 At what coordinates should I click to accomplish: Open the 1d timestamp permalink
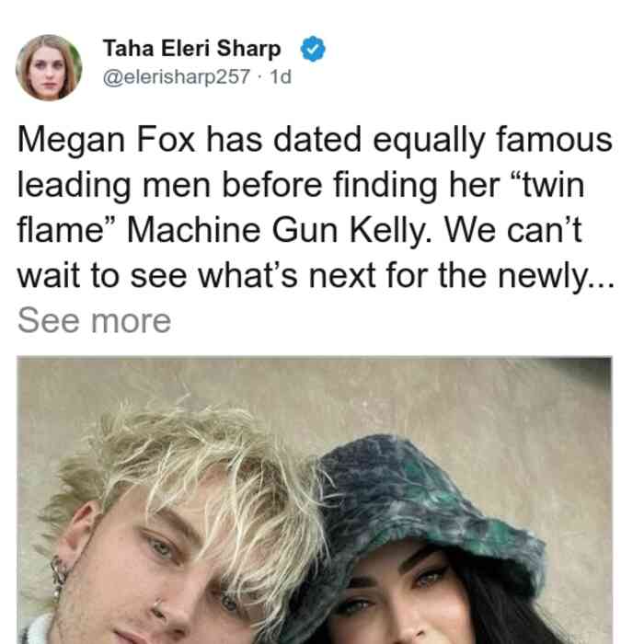[x=281, y=76]
